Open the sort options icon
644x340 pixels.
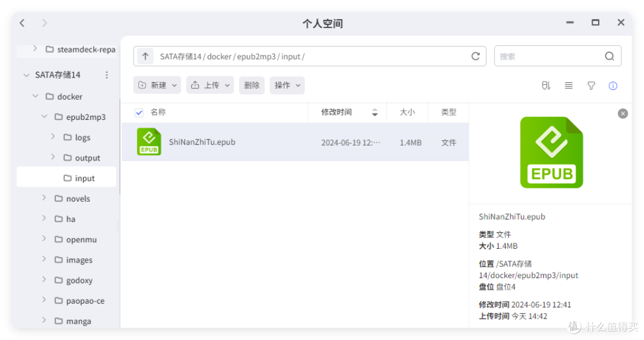click(546, 85)
